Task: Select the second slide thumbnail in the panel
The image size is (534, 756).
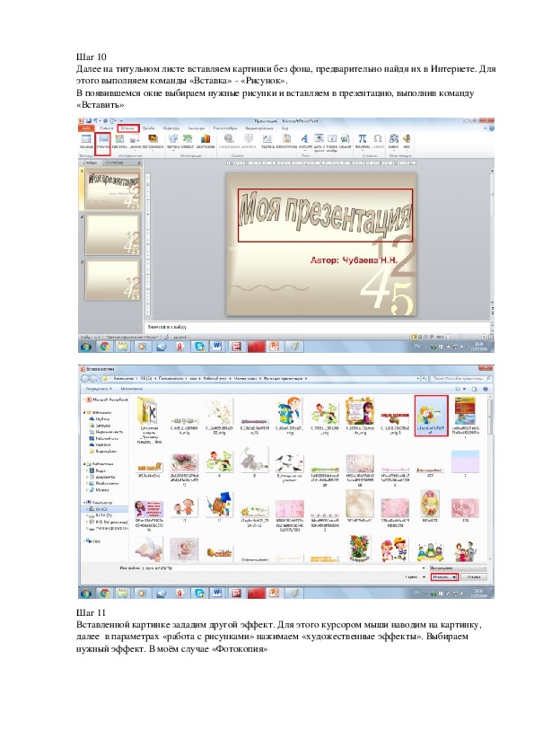Action: tap(112, 235)
